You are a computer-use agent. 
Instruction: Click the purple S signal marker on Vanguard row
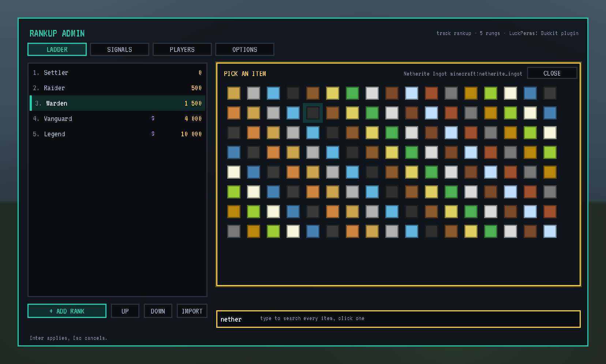153,118
